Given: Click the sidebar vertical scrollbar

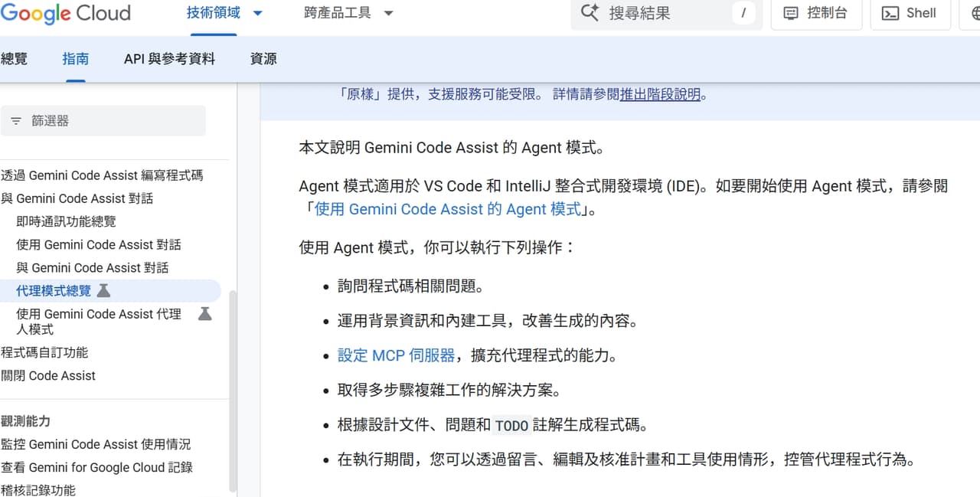Looking at the screenshot, I should coord(233,391).
